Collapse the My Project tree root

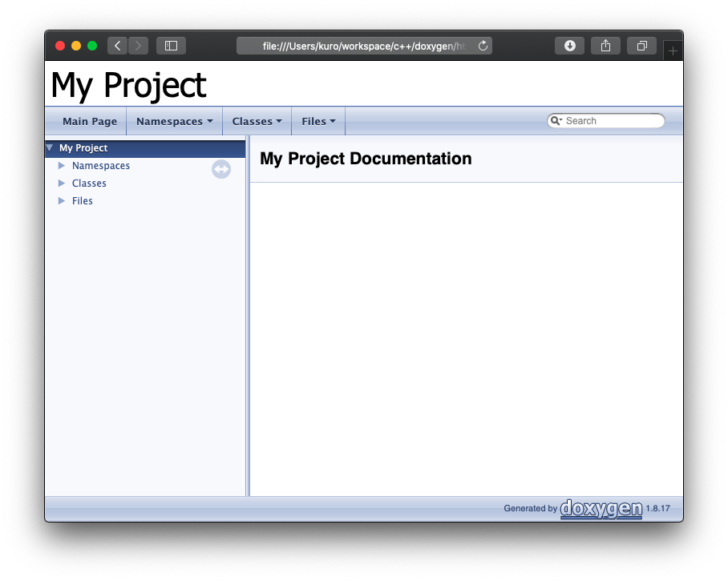click(x=50, y=147)
